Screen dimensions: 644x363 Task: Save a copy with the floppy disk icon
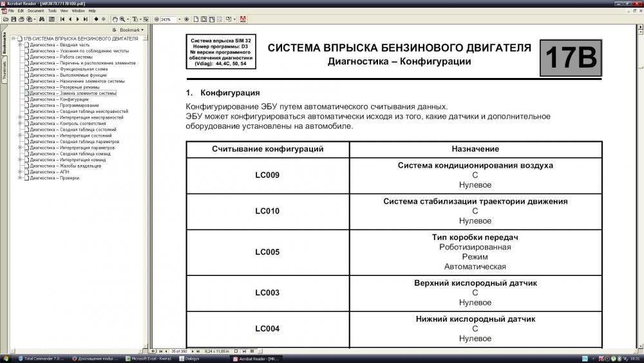(14, 19)
